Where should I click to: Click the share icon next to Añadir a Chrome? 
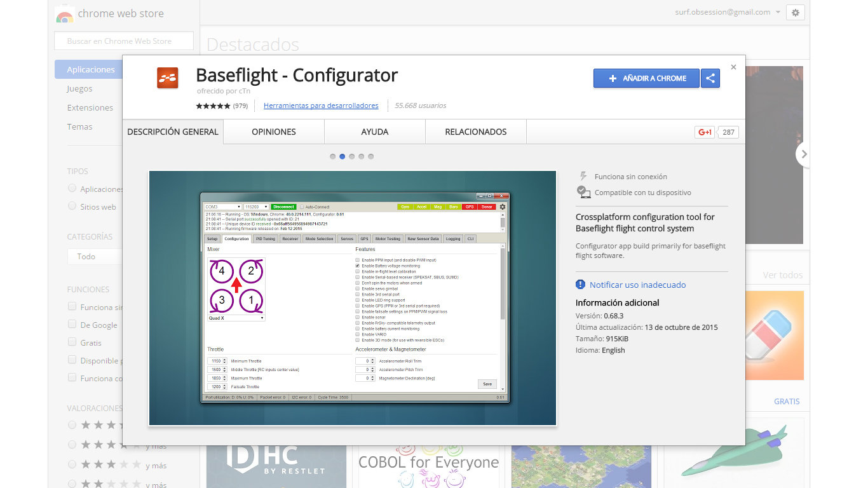point(710,78)
